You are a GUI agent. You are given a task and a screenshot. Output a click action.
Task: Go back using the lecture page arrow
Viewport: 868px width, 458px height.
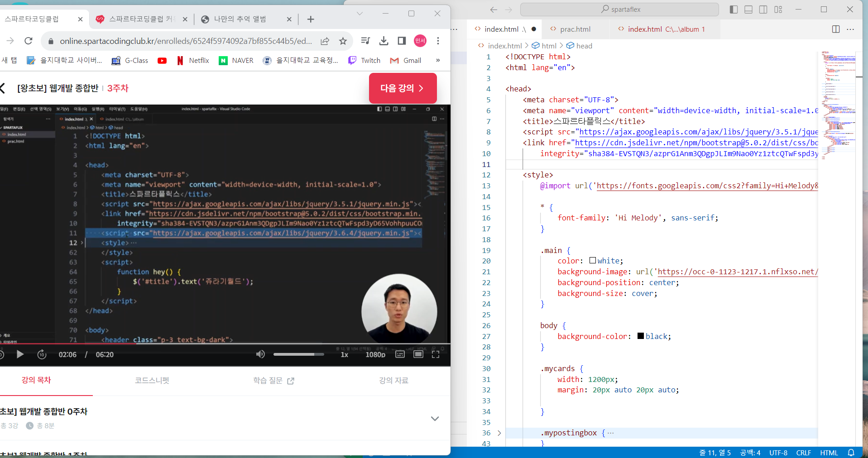pos(3,88)
